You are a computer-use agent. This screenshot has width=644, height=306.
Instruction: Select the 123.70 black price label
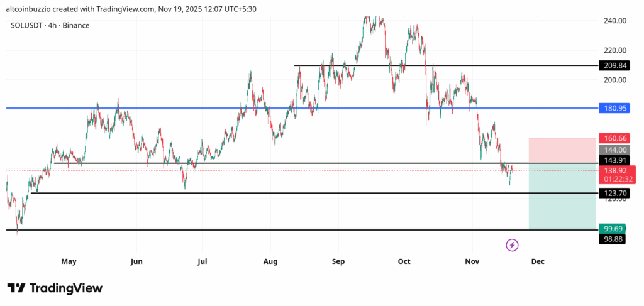coord(613,193)
